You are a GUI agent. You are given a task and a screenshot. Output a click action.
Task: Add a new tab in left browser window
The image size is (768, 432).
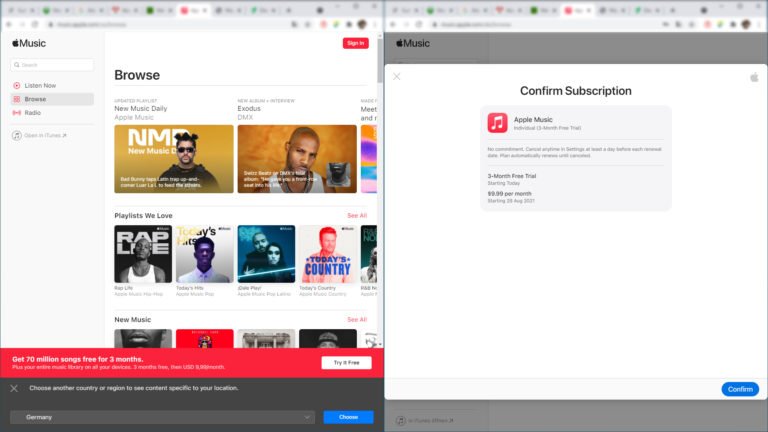pos(288,10)
